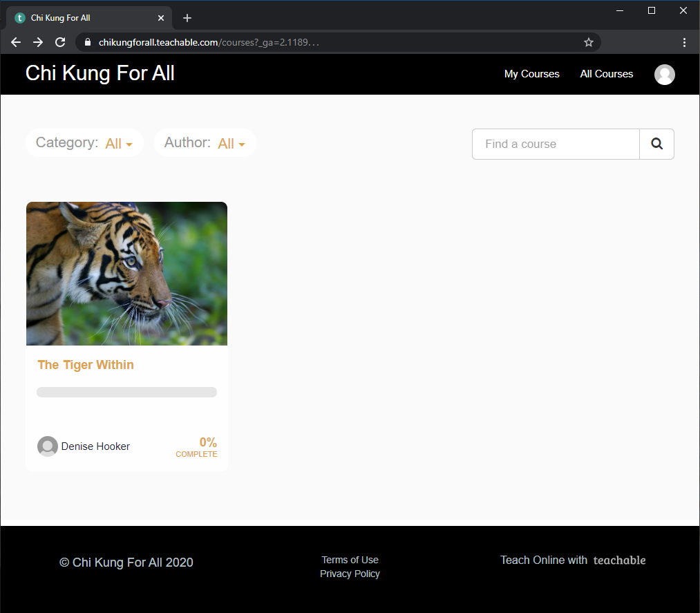Minimize the browser window
The width and height of the screenshot is (700, 613).
[620, 10]
